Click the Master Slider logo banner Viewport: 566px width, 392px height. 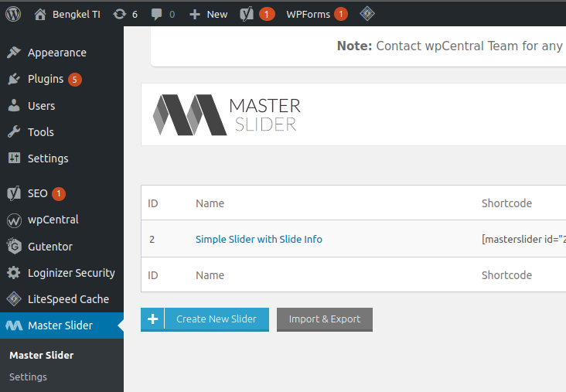pyautogui.click(x=227, y=114)
